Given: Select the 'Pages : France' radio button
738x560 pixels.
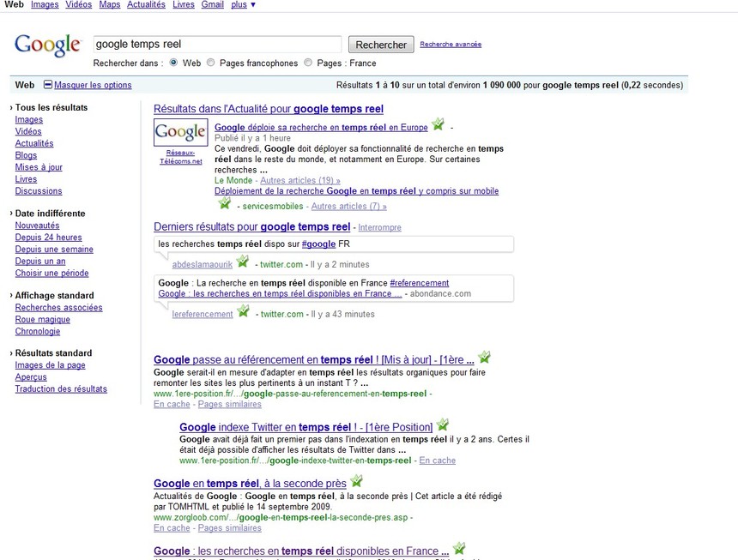Looking at the screenshot, I should pos(307,63).
